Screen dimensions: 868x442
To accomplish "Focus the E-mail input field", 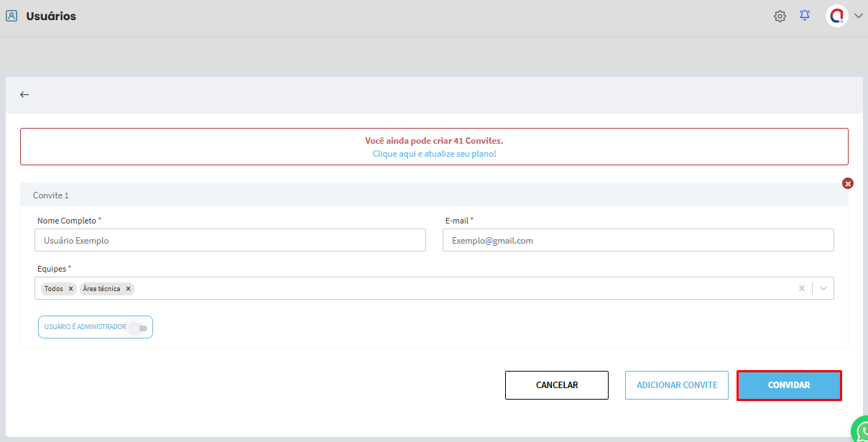I will point(638,241).
